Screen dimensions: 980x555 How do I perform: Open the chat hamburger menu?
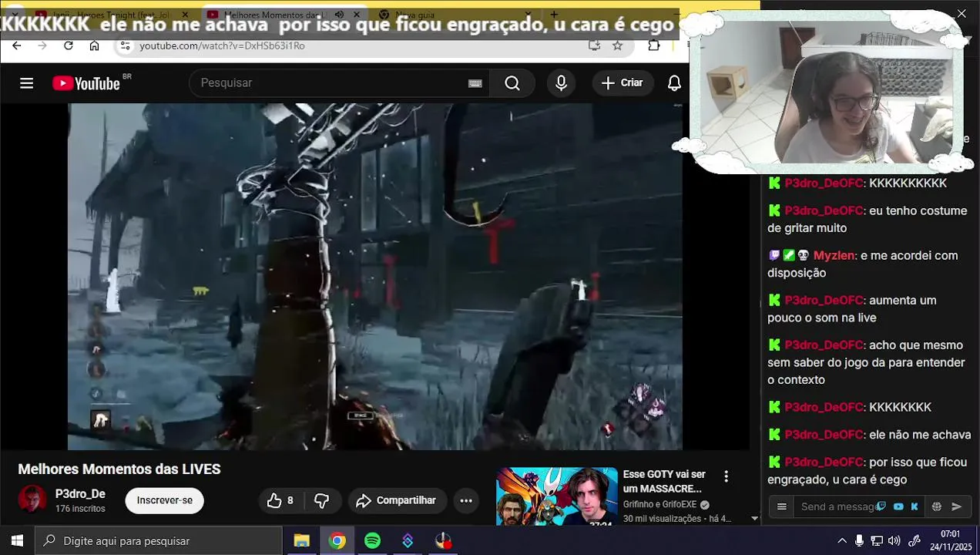pos(782,506)
